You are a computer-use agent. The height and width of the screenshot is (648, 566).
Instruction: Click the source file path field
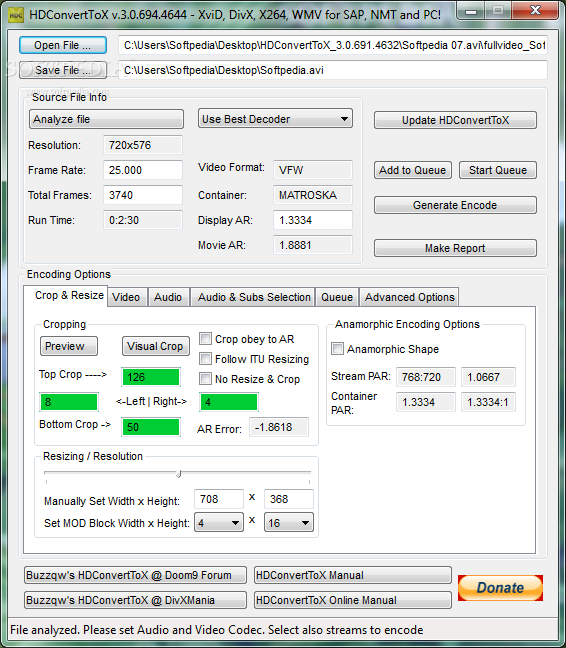coord(333,45)
